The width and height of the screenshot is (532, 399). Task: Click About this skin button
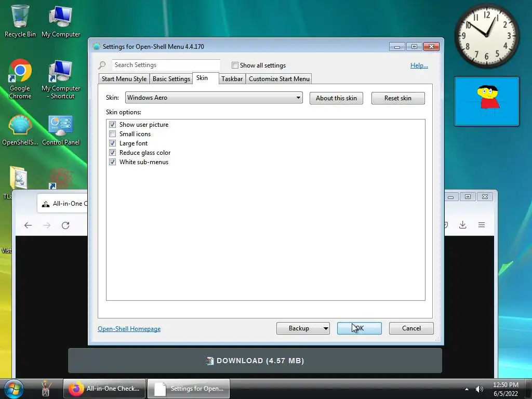coord(336,98)
